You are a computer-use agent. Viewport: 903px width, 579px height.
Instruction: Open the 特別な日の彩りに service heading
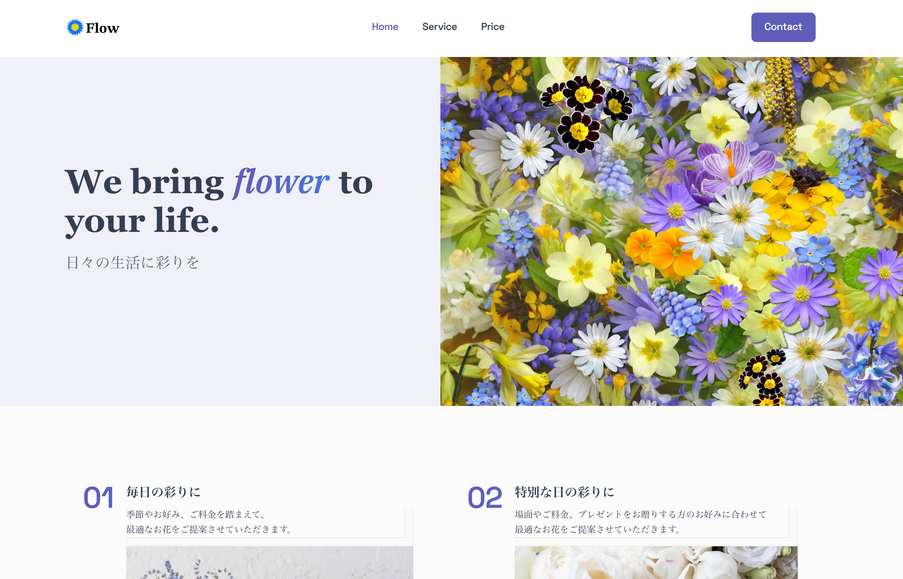tap(564, 492)
